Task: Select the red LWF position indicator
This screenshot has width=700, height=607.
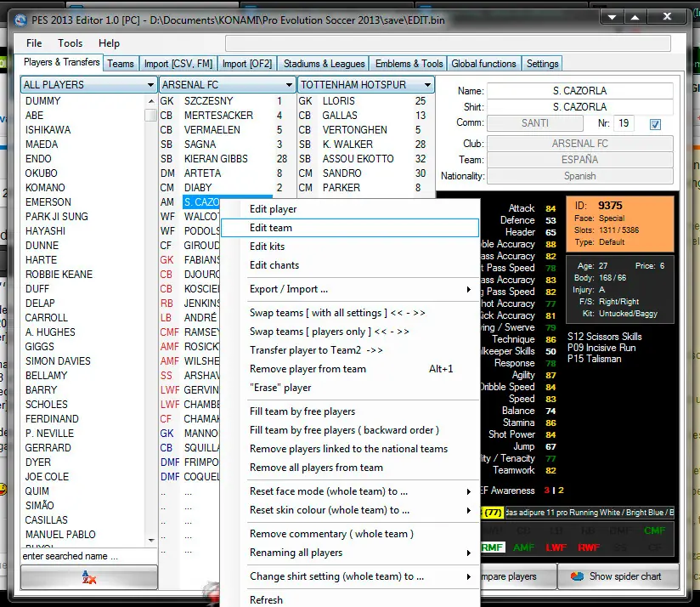Action: [556, 547]
